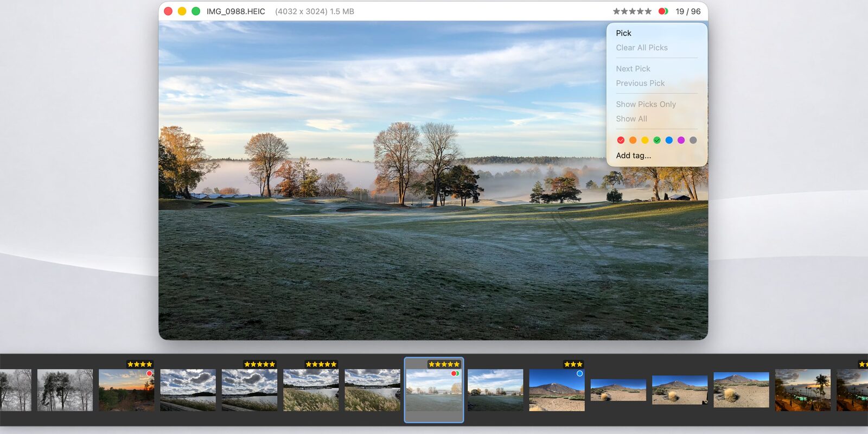
Task: Select Clear All Picks menu entry
Action: point(642,48)
